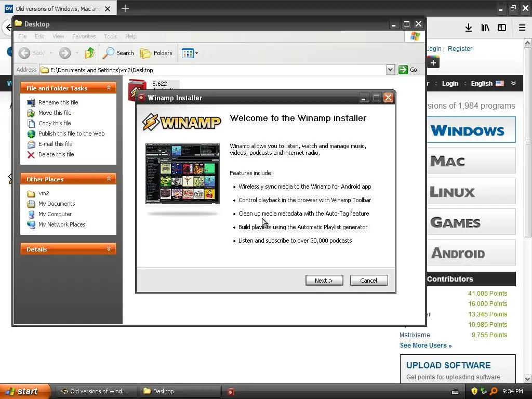This screenshot has width=532, height=399.
Task: Toggle the Folders pane in Explorer
Action: pos(156,53)
